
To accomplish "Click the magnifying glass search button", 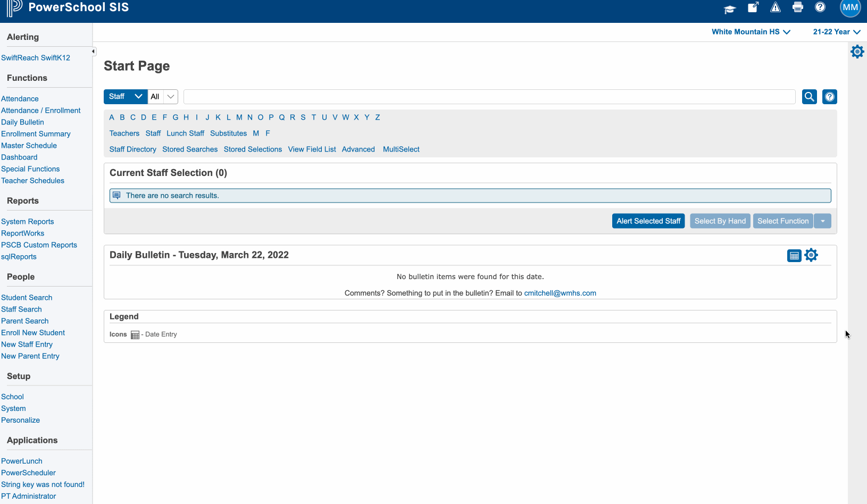I will pyautogui.click(x=810, y=97).
